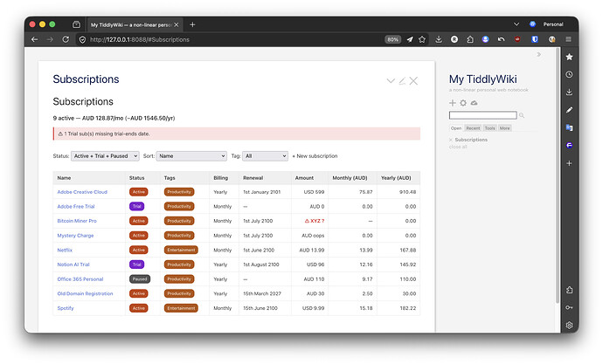Hide the TiddlyWiki sidebar with chevron icon

539,54
